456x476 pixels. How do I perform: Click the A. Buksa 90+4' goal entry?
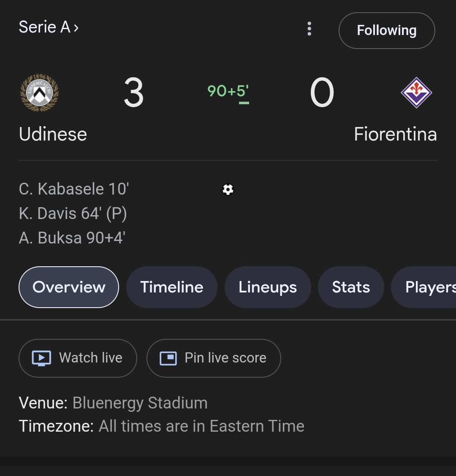coord(72,238)
